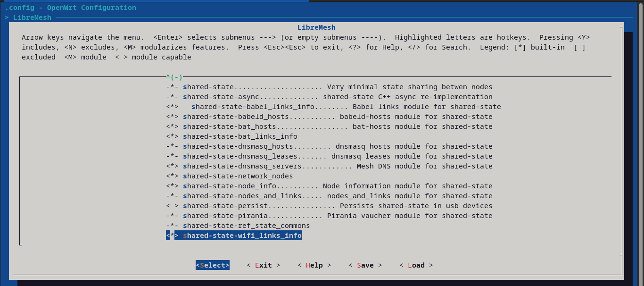Click the LibreMesh dialog title
Screen dimensions: 644x286
316,27
